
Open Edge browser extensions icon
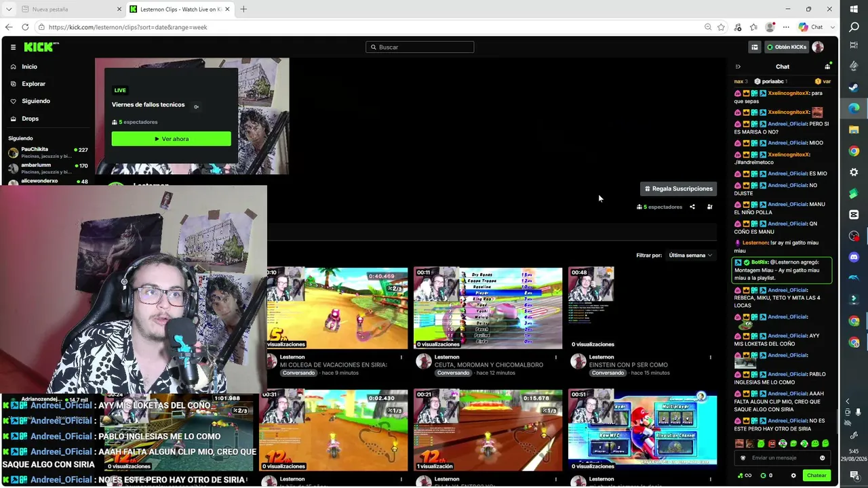pos(738,27)
